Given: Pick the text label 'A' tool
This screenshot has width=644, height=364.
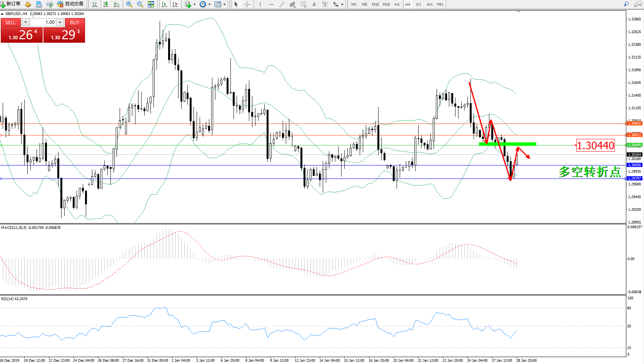Looking at the screenshot, I should 314,4.
